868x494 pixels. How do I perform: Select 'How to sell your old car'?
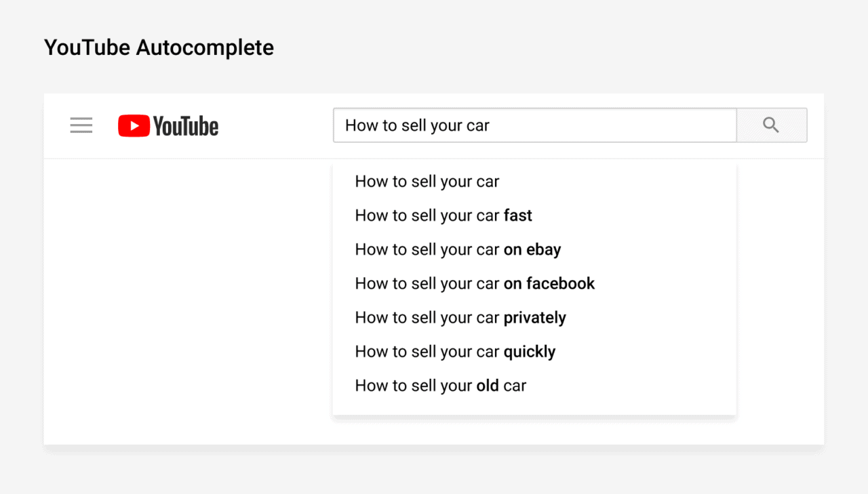click(x=440, y=385)
